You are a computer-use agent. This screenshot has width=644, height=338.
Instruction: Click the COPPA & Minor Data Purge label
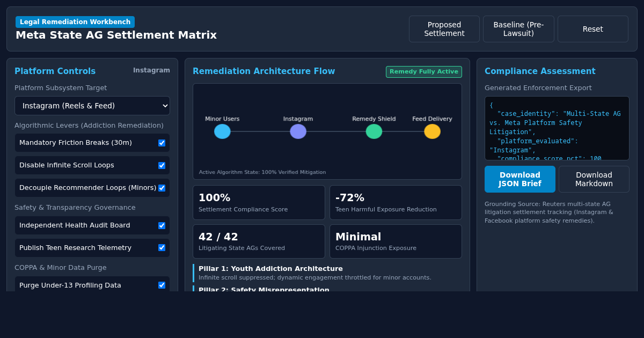pos(61,268)
